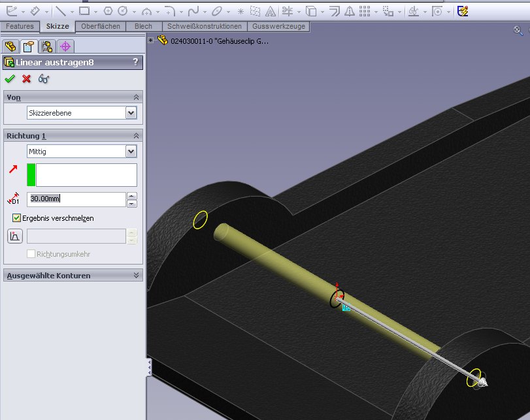Click the D1 depth dimension icon
The height and width of the screenshot is (420, 530).
click(14, 199)
